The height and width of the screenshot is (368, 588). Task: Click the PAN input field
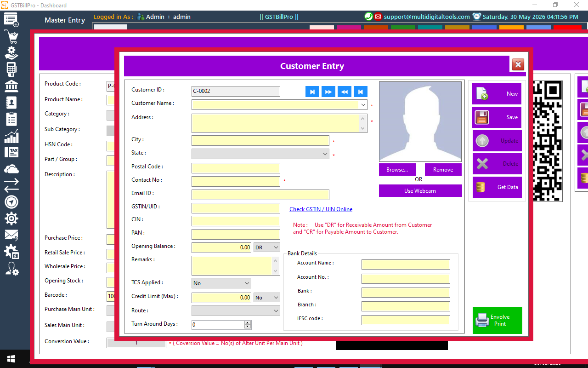[x=236, y=234]
